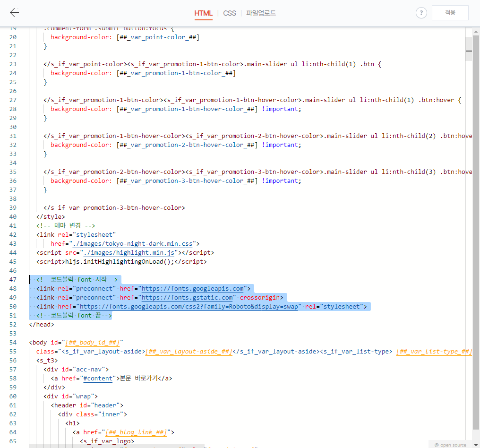This screenshot has height=448, width=480.
Task: Click the vertical scrollbar thumb
Action: 476,233
